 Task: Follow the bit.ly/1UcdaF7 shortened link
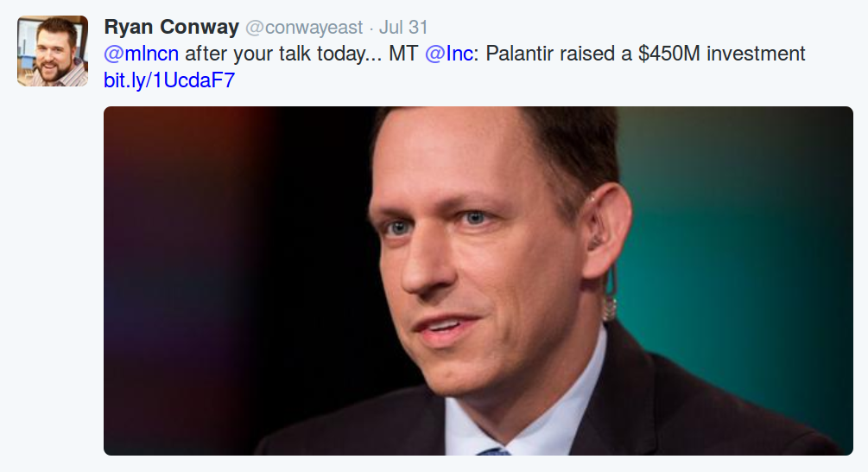[x=169, y=80]
